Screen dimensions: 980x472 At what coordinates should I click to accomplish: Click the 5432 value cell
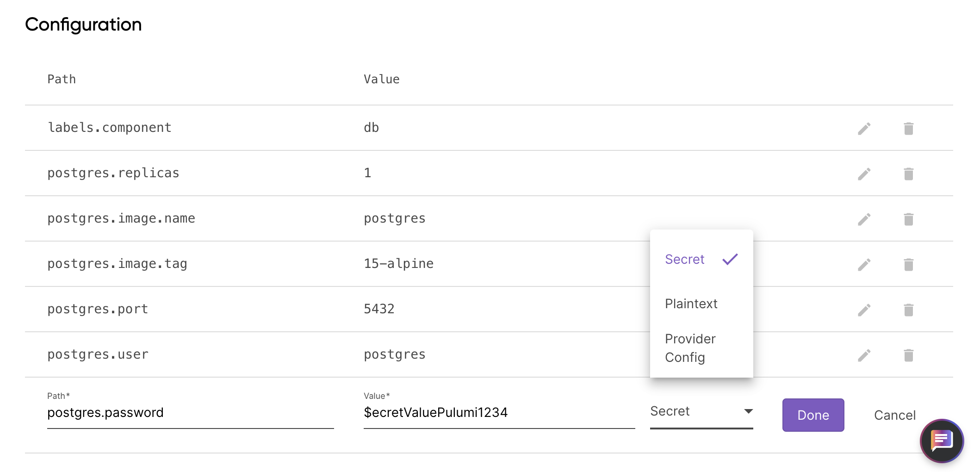click(379, 309)
